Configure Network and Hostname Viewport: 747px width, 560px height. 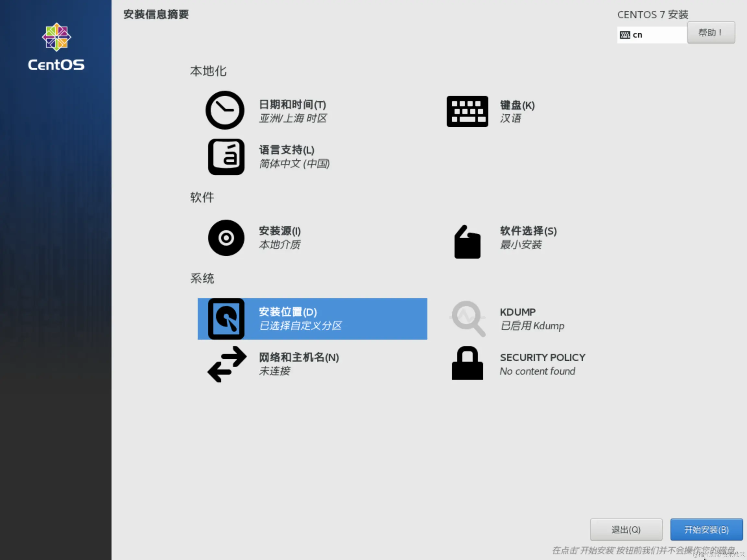(x=297, y=364)
